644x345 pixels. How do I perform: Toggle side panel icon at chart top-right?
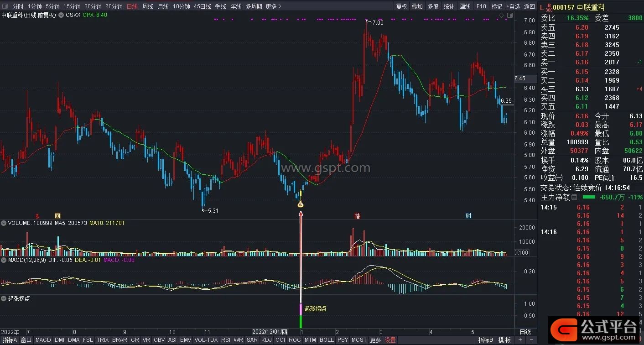[510, 16]
